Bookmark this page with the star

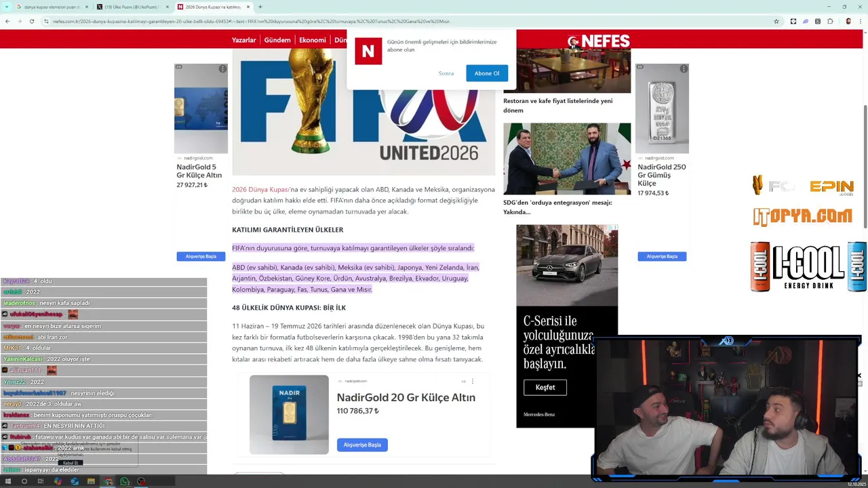[776, 21]
